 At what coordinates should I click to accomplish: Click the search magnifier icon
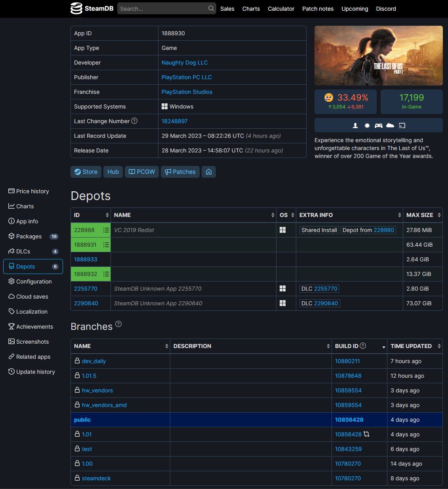coord(211,8)
